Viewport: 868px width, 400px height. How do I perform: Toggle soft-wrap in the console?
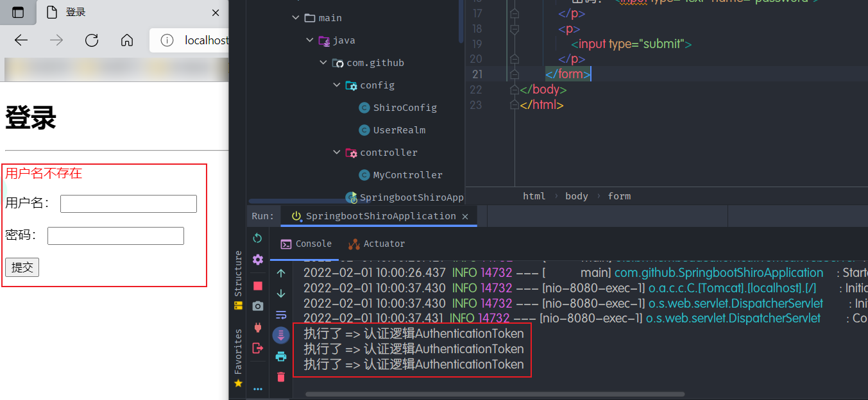[280, 315]
